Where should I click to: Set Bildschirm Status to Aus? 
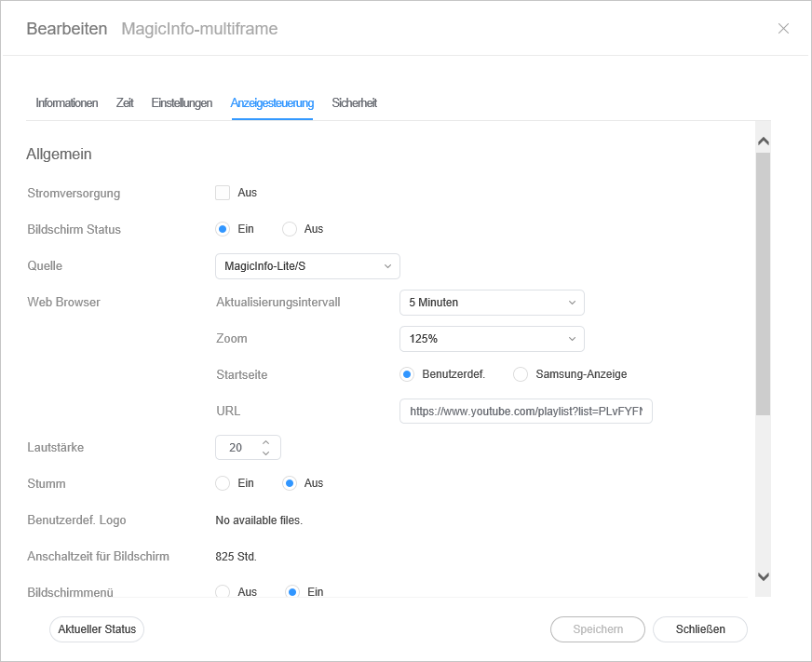(x=290, y=229)
